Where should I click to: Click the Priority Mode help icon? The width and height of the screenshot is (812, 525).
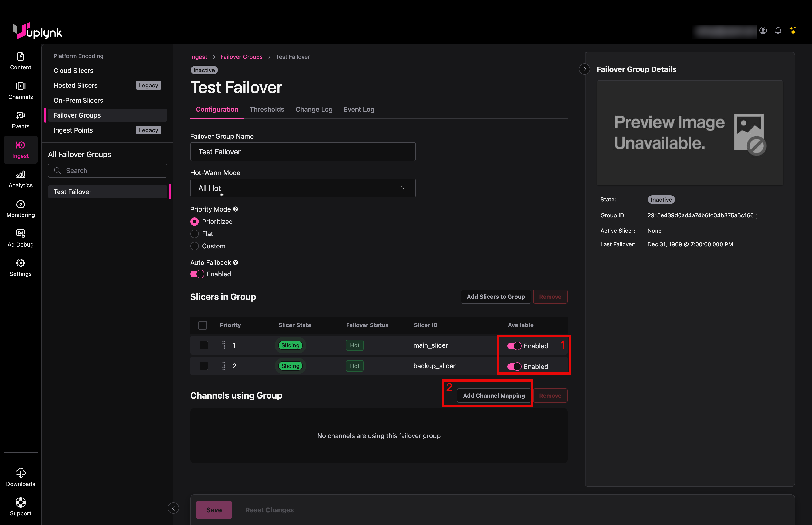click(x=235, y=209)
